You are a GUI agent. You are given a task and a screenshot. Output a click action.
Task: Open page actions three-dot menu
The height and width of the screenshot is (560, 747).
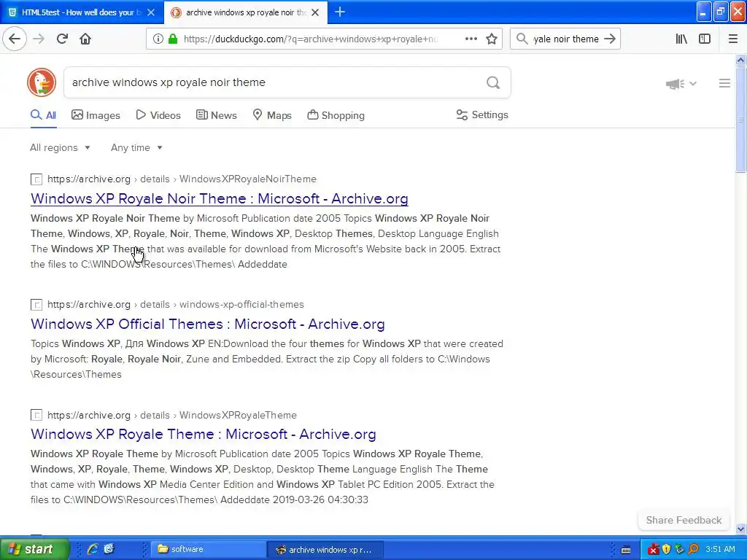pyautogui.click(x=471, y=39)
